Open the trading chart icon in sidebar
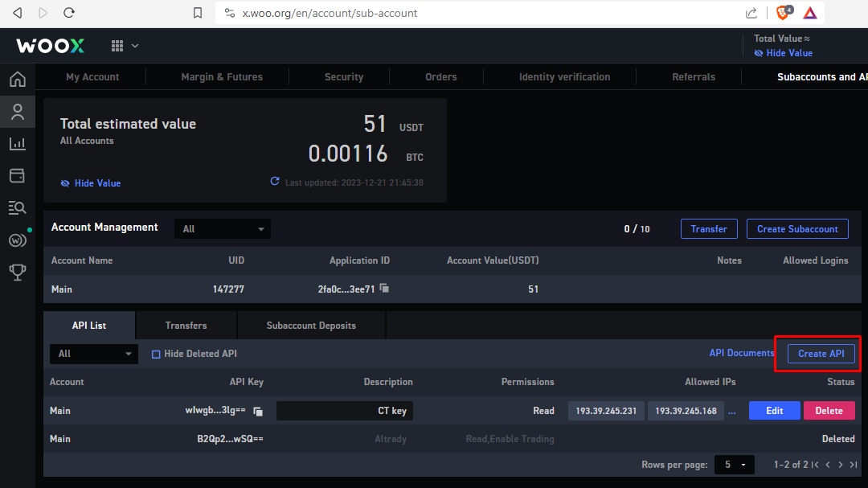The height and width of the screenshot is (488, 868). (x=18, y=143)
